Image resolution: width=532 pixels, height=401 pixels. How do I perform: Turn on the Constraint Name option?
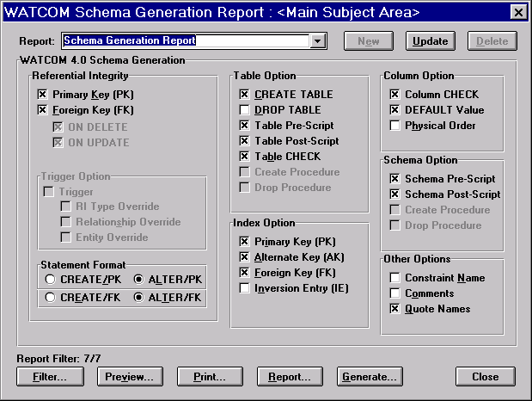click(394, 278)
